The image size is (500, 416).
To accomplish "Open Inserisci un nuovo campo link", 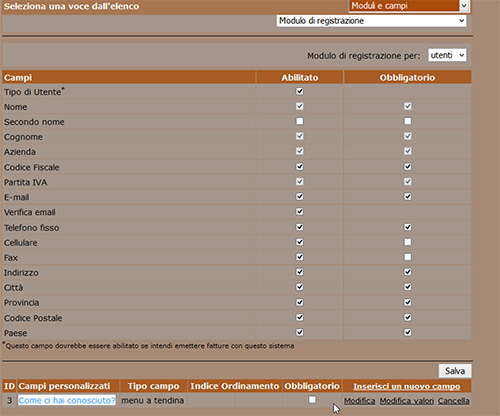I will click(x=407, y=386).
